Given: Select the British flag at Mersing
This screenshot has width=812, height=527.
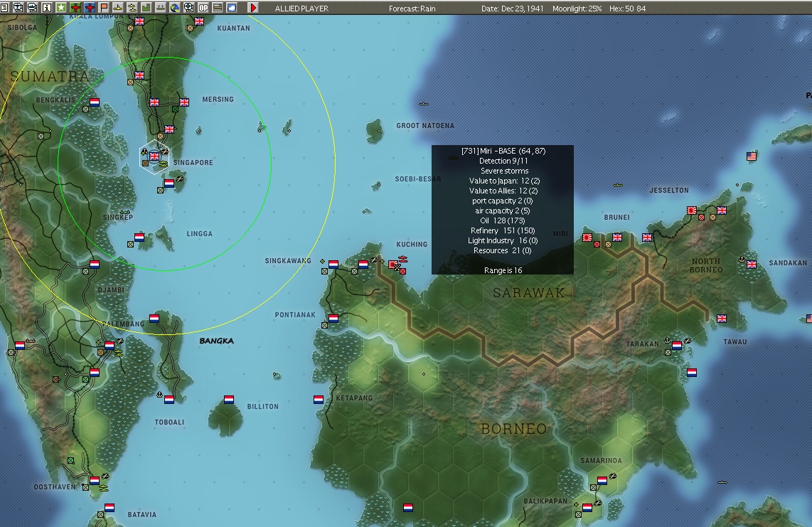Looking at the screenshot, I should coord(184,102).
